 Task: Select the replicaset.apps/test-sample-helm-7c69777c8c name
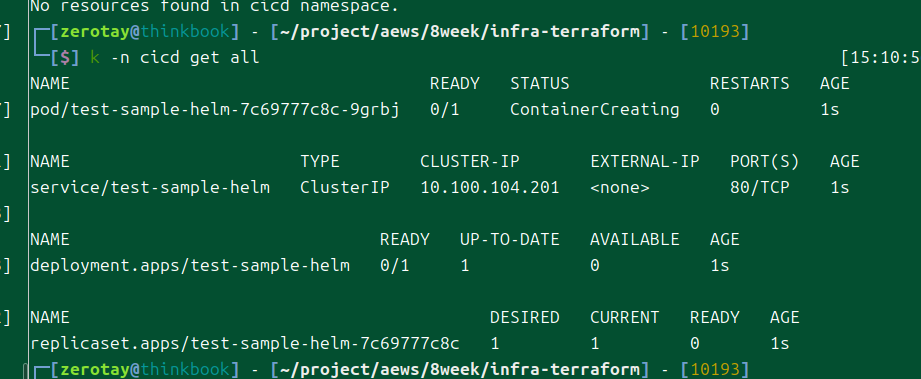point(244,344)
